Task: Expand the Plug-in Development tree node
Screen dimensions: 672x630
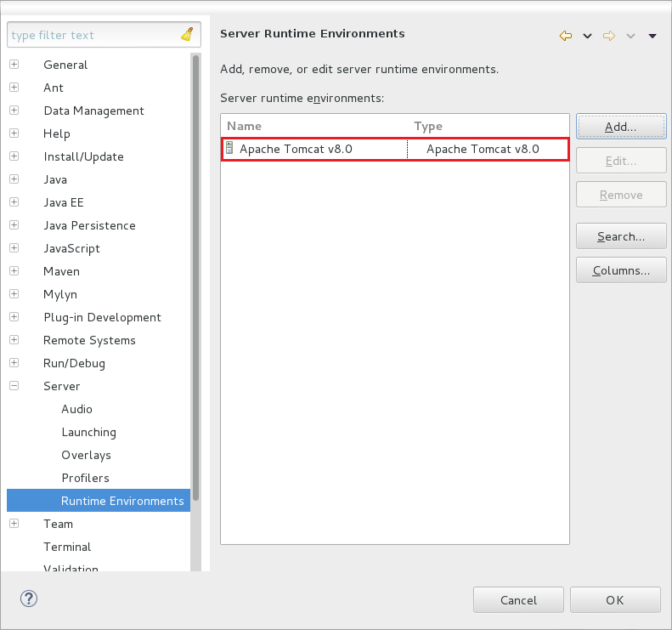Action: tap(14, 317)
